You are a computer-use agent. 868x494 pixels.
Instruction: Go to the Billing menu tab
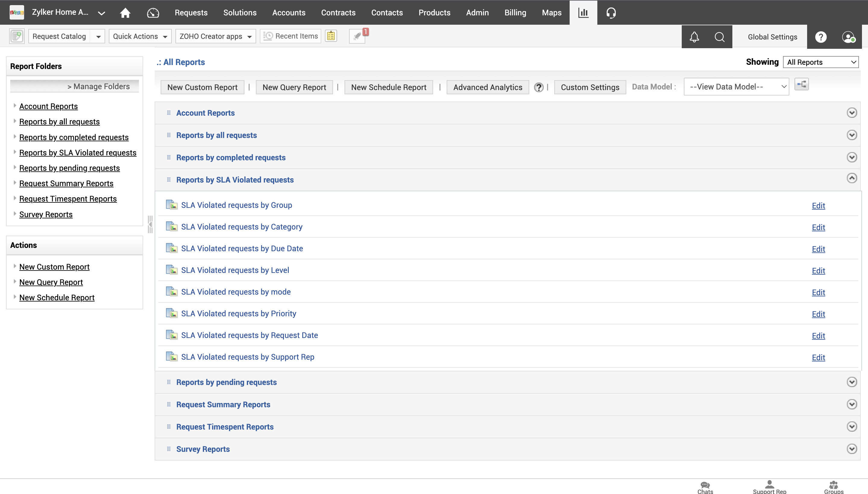tap(515, 13)
